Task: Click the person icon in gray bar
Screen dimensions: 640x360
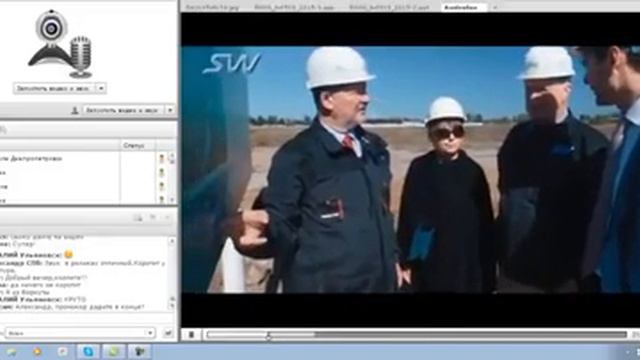Action: (x=75, y=110)
